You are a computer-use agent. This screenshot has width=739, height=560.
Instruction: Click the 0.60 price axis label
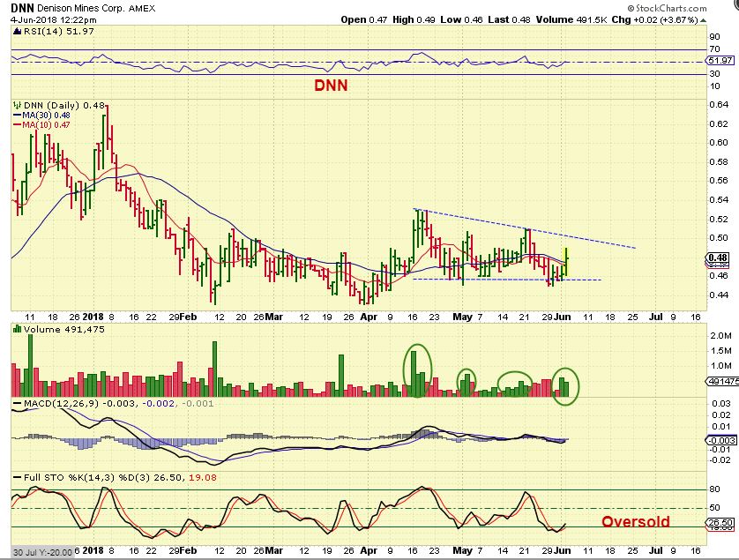[x=719, y=143]
